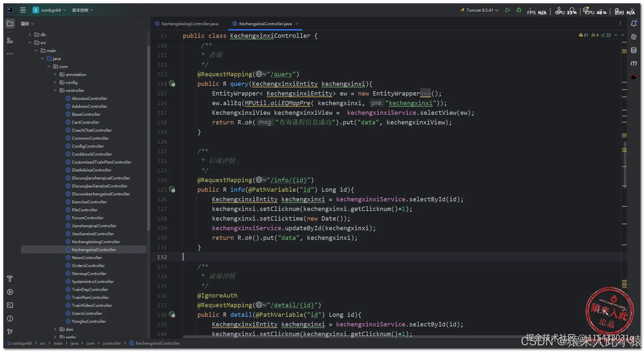Click the Debug bug icon
Image resolution: width=644 pixels, height=352 pixels.
519,10
